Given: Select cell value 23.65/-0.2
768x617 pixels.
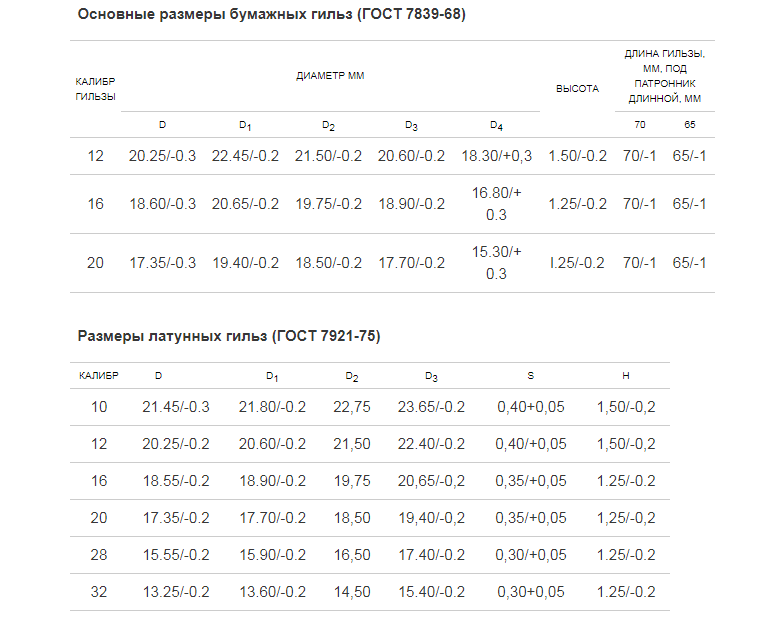Looking at the screenshot, I should pos(431,407).
